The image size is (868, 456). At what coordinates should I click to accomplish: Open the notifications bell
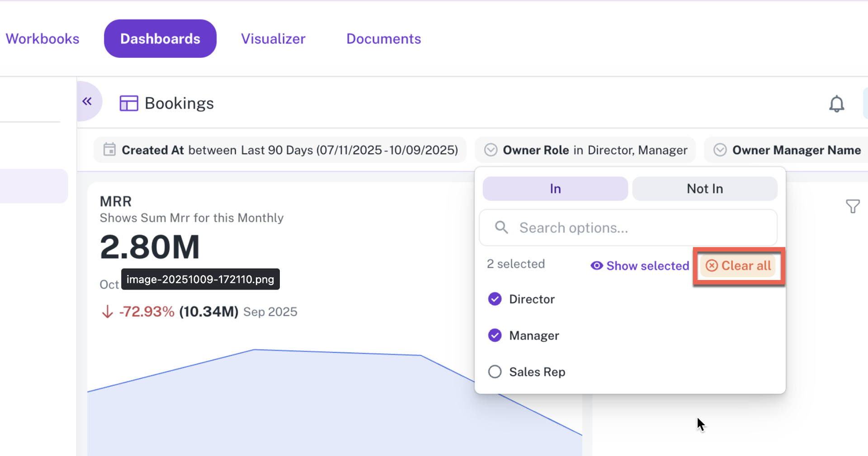click(836, 104)
